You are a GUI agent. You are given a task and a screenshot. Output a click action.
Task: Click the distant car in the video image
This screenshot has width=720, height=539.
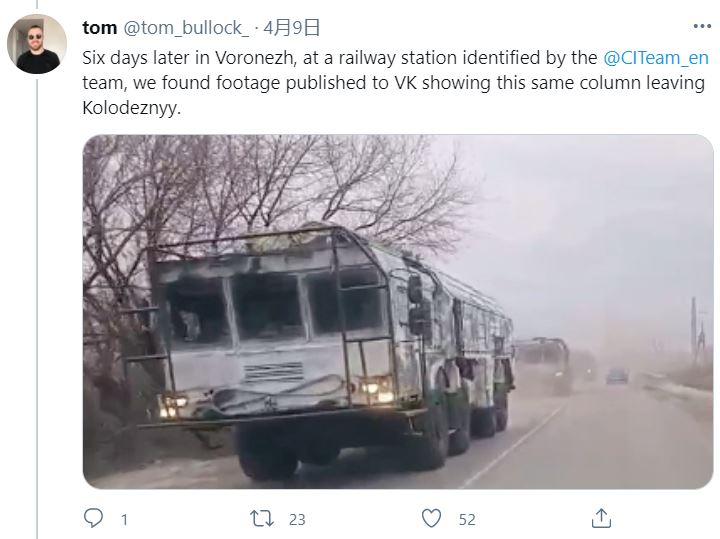click(x=617, y=376)
